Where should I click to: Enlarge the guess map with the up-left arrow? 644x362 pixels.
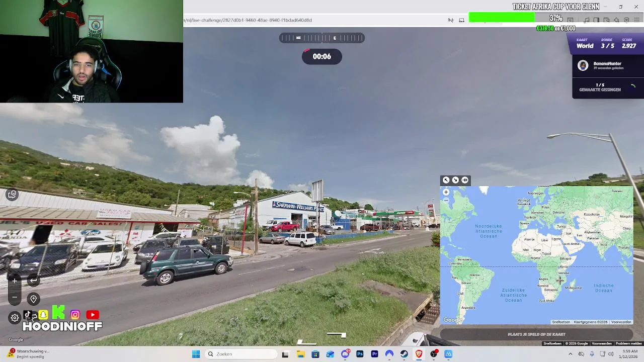pyautogui.click(x=446, y=180)
